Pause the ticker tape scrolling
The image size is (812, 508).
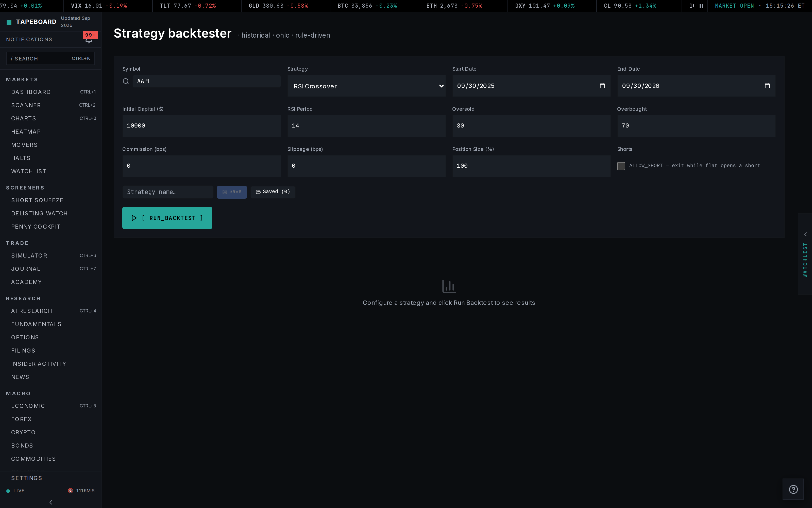[x=701, y=6]
